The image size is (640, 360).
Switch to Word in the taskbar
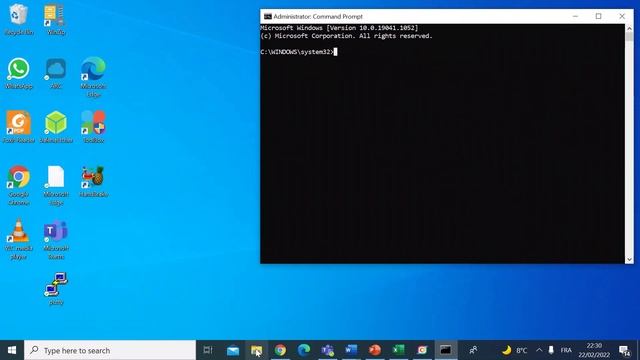coord(351,350)
